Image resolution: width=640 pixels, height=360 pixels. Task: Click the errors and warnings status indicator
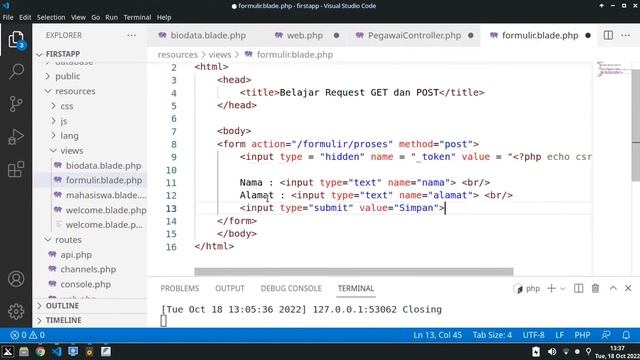click(x=28, y=335)
